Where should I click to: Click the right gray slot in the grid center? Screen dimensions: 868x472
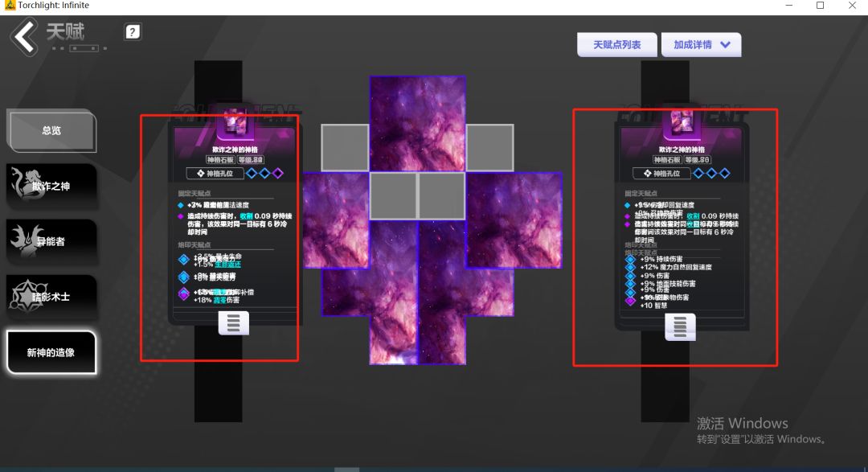441,195
